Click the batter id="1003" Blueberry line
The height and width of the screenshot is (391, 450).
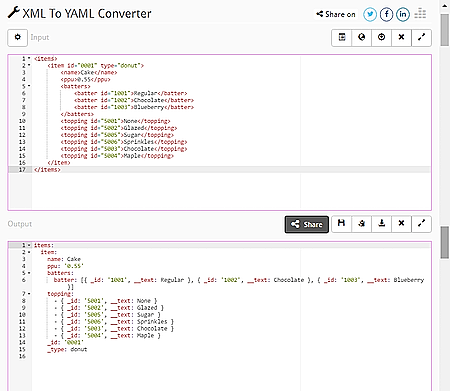tap(134, 107)
